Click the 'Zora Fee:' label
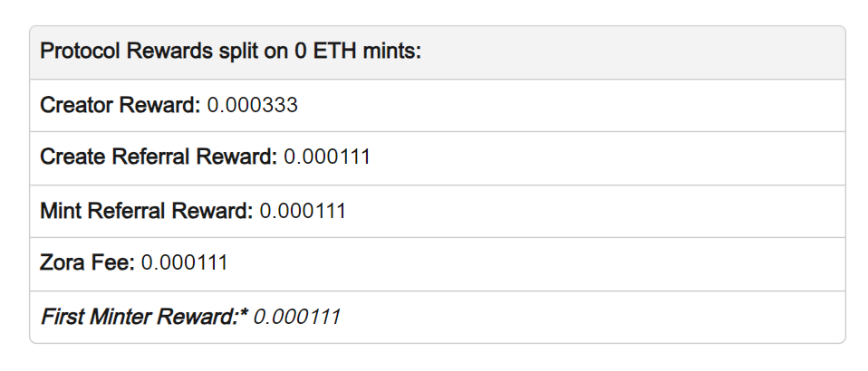Viewport: 868px width, 371px height. (x=87, y=263)
